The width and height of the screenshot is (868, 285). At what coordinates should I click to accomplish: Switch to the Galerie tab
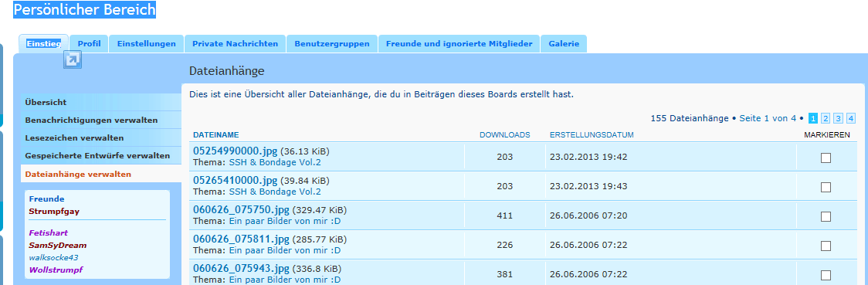[564, 44]
